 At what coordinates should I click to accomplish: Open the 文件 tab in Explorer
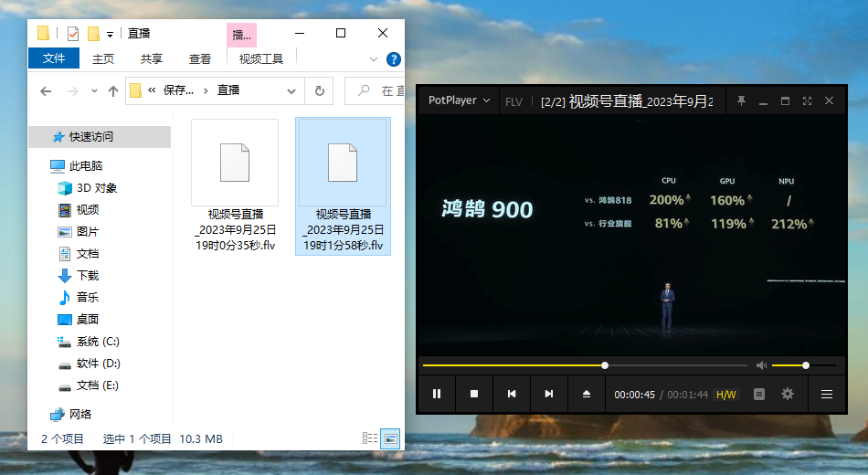click(x=54, y=58)
